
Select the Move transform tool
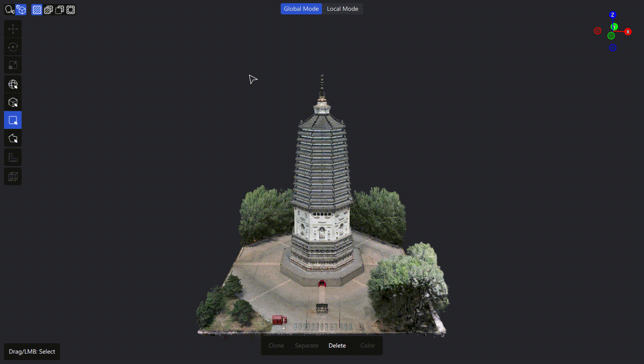click(x=13, y=29)
